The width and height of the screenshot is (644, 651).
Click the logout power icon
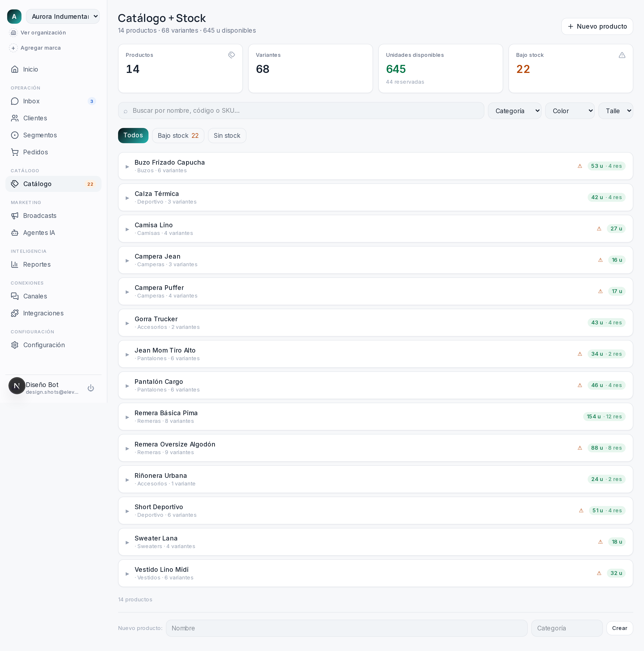click(91, 388)
